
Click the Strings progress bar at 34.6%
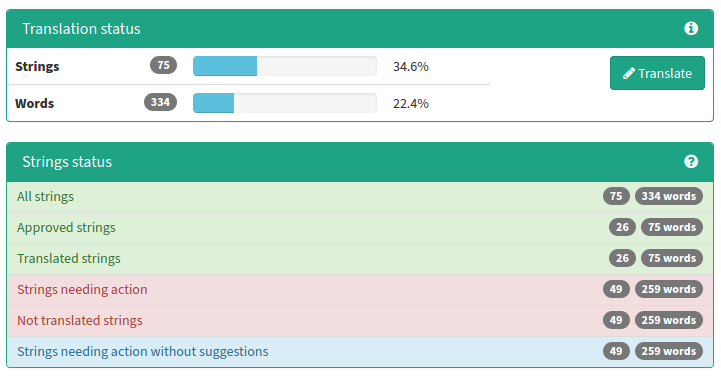click(285, 66)
